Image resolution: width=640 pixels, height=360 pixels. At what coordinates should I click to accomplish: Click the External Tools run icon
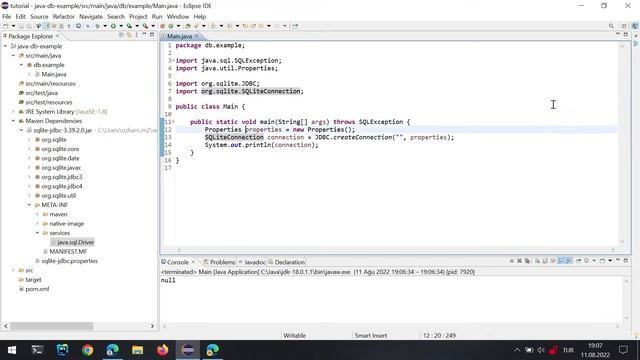point(145,26)
